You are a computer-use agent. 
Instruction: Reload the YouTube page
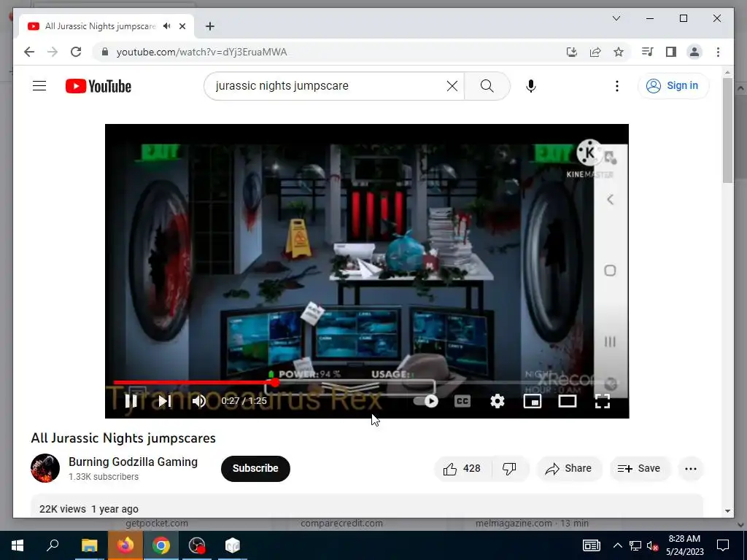(x=76, y=52)
